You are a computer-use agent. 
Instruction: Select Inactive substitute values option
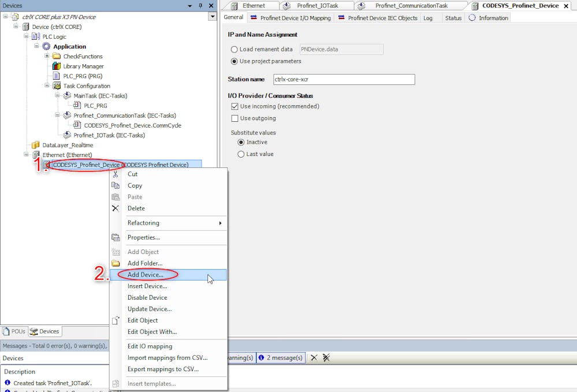point(241,143)
